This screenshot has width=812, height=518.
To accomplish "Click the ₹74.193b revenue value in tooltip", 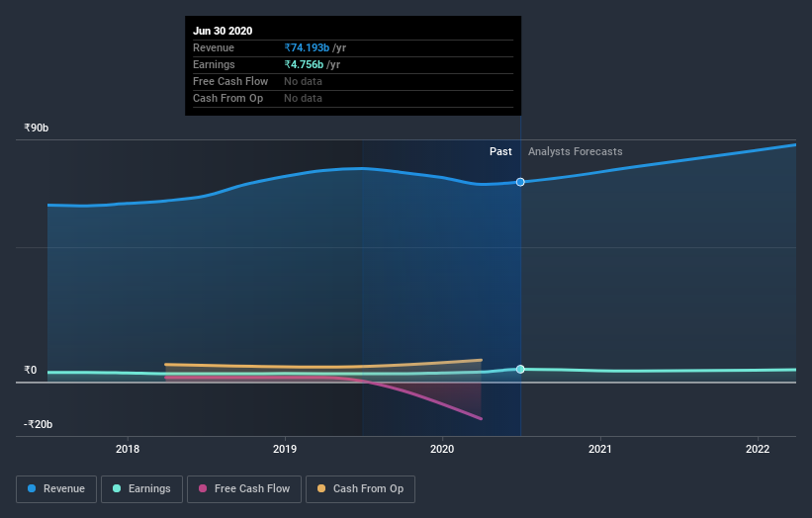I will pos(307,47).
